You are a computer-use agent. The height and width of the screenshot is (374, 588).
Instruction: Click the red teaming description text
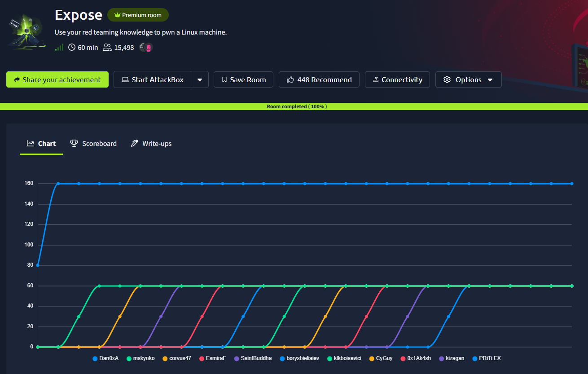(140, 32)
